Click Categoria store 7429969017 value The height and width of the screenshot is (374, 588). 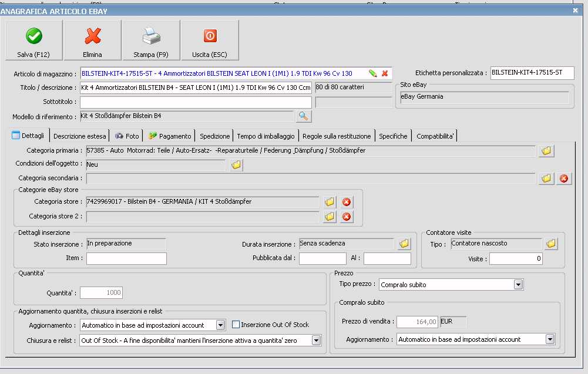pyautogui.click(x=203, y=202)
